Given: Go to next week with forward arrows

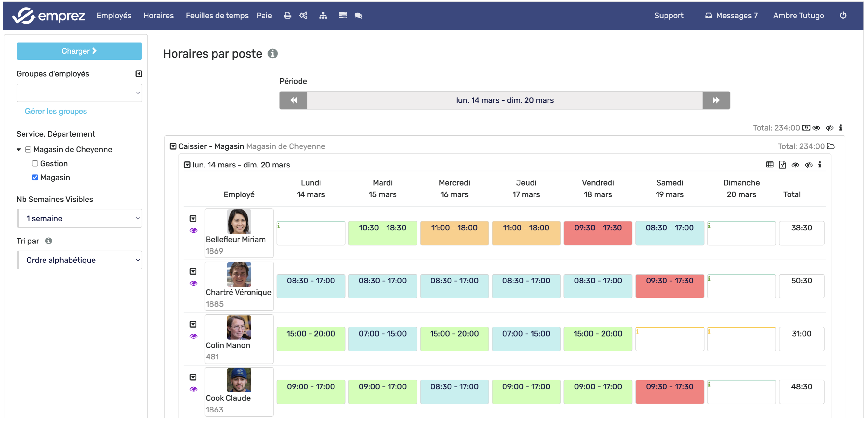Looking at the screenshot, I should point(716,100).
